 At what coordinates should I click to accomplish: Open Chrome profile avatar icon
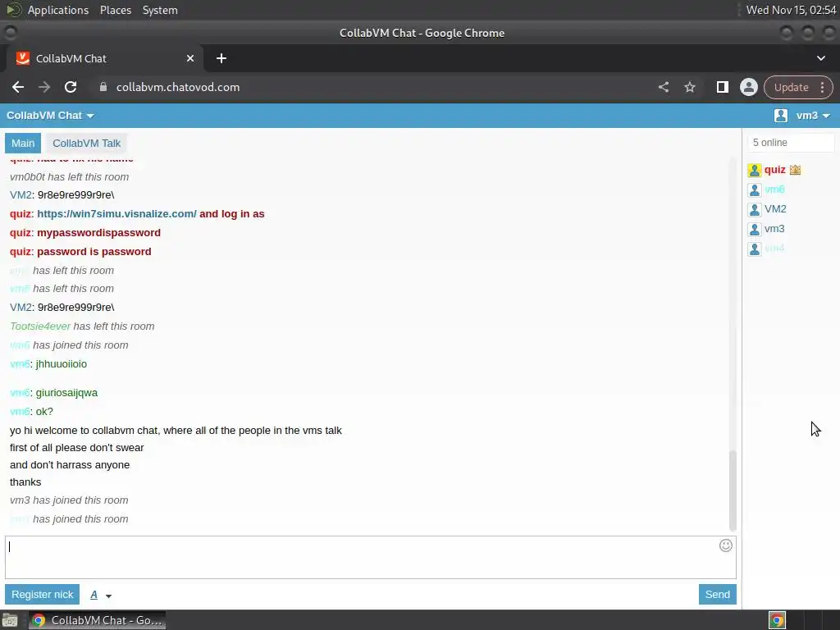point(748,87)
